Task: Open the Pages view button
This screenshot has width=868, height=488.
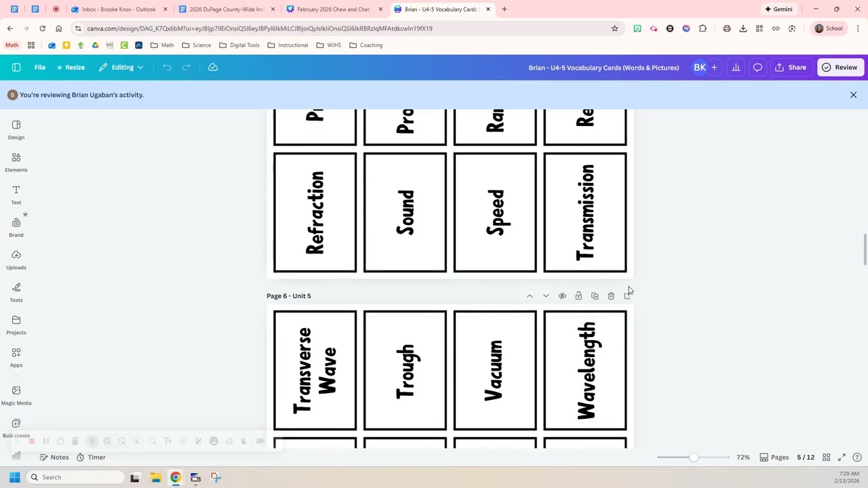Action: [x=774, y=457]
